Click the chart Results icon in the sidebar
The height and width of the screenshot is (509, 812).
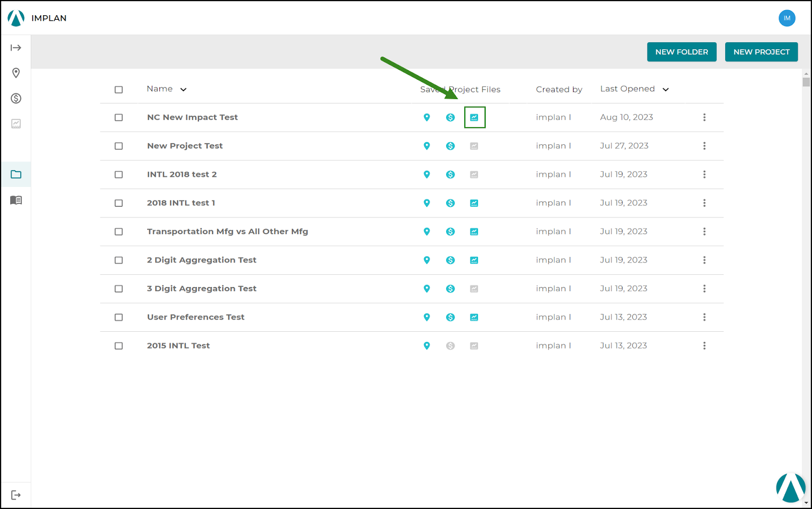(16, 123)
